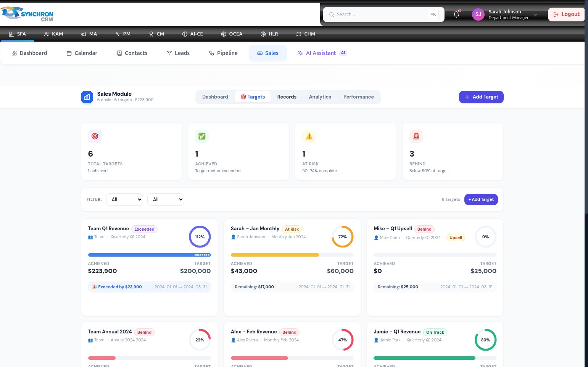
Task: Go to Dashboard in the navigation bar
Action: click(x=29, y=53)
